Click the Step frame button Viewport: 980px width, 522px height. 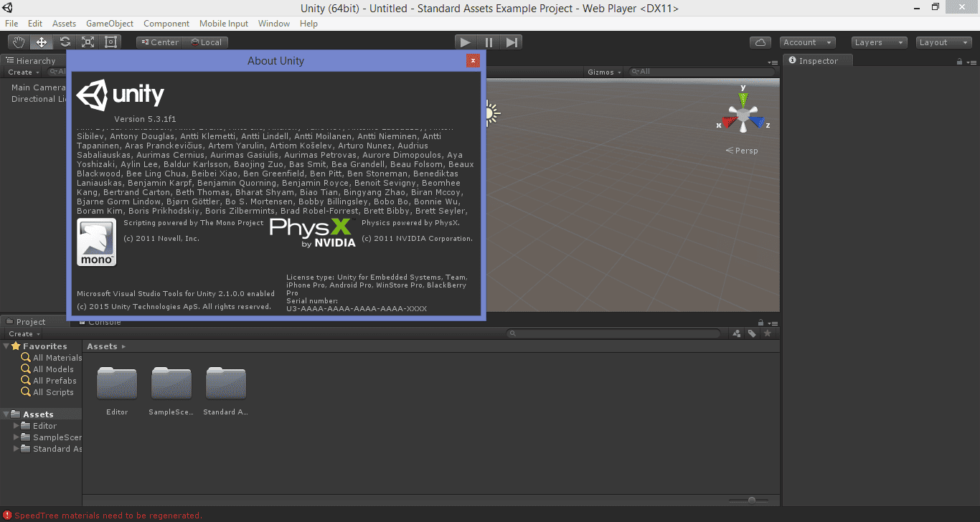point(512,42)
